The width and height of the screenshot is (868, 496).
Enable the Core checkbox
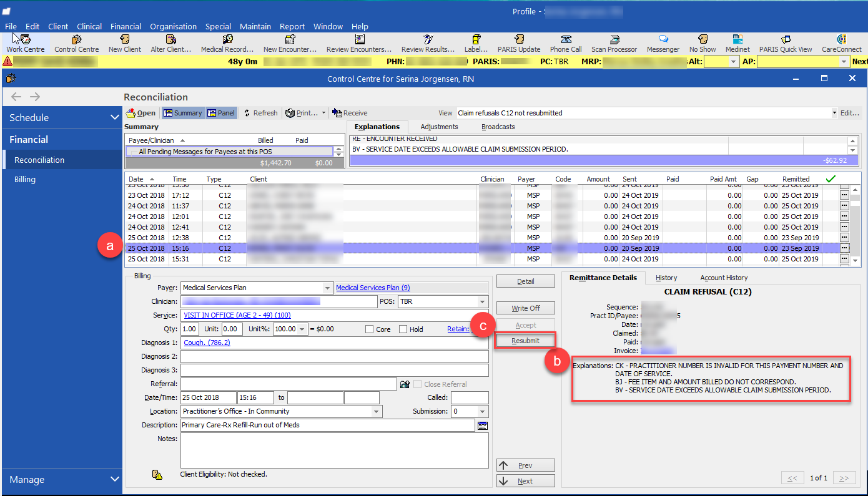pyautogui.click(x=370, y=329)
